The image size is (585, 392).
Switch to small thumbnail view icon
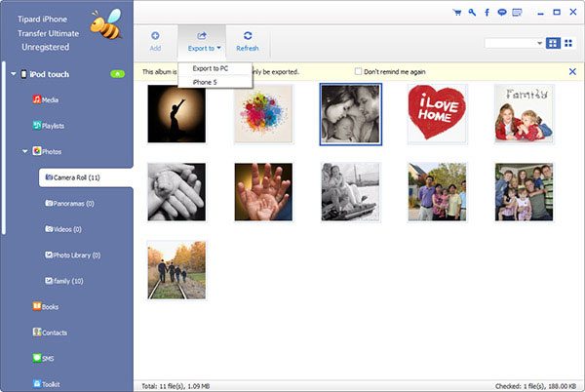(x=568, y=43)
